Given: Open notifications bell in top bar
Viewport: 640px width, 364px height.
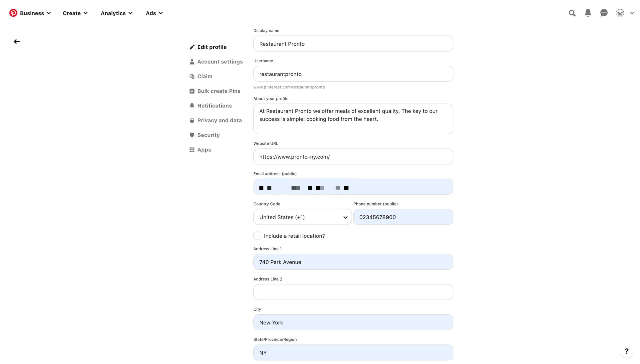Looking at the screenshot, I should click(x=588, y=13).
